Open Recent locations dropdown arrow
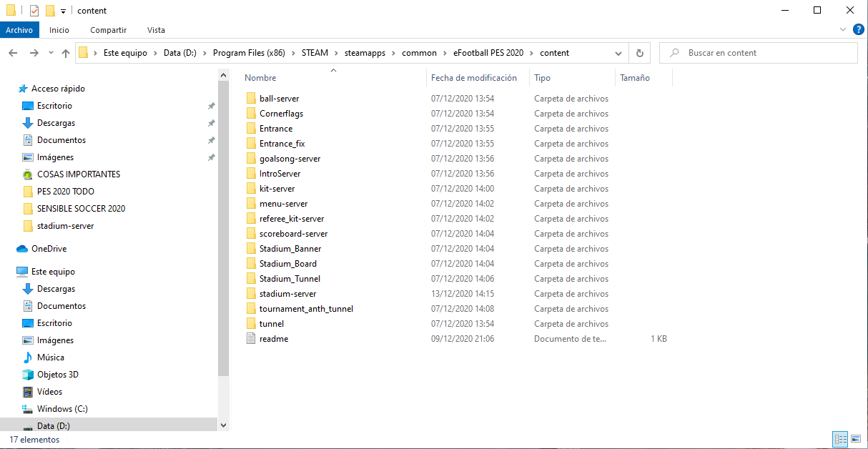This screenshot has height=449, width=868. (51, 53)
